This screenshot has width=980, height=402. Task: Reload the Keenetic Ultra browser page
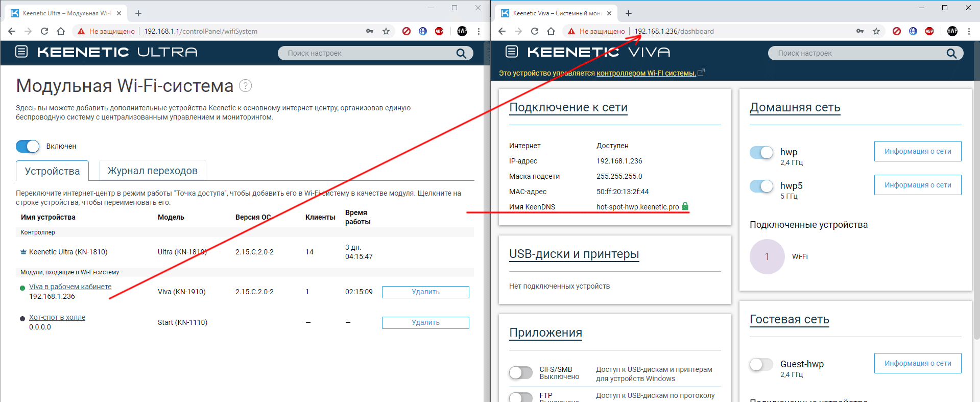point(44,31)
